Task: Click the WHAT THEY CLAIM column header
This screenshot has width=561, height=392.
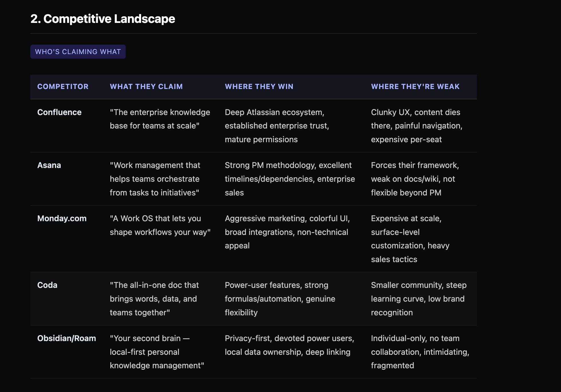Action: pyautogui.click(x=146, y=87)
